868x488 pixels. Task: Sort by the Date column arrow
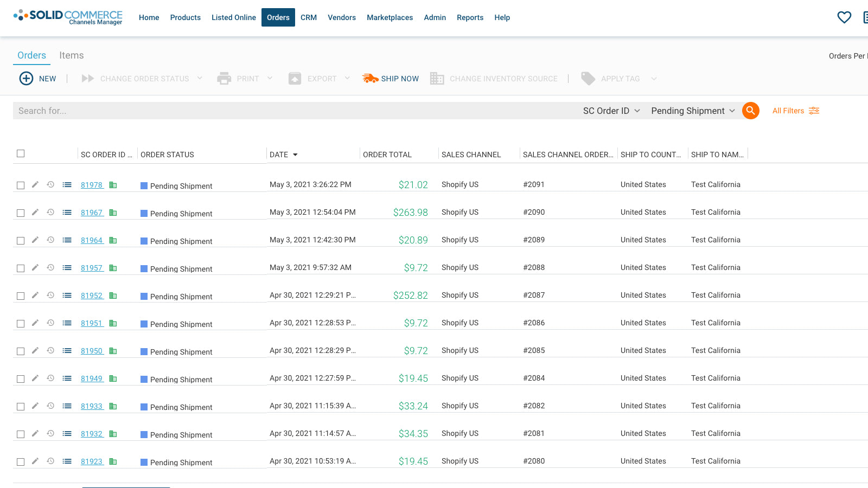point(295,155)
